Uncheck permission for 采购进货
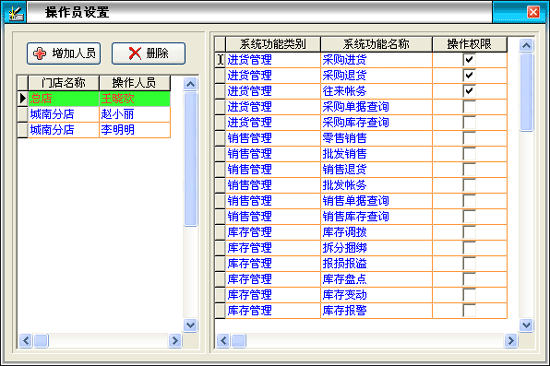The width and height of the screenshot is (550, 366). [x=469, y=60]
